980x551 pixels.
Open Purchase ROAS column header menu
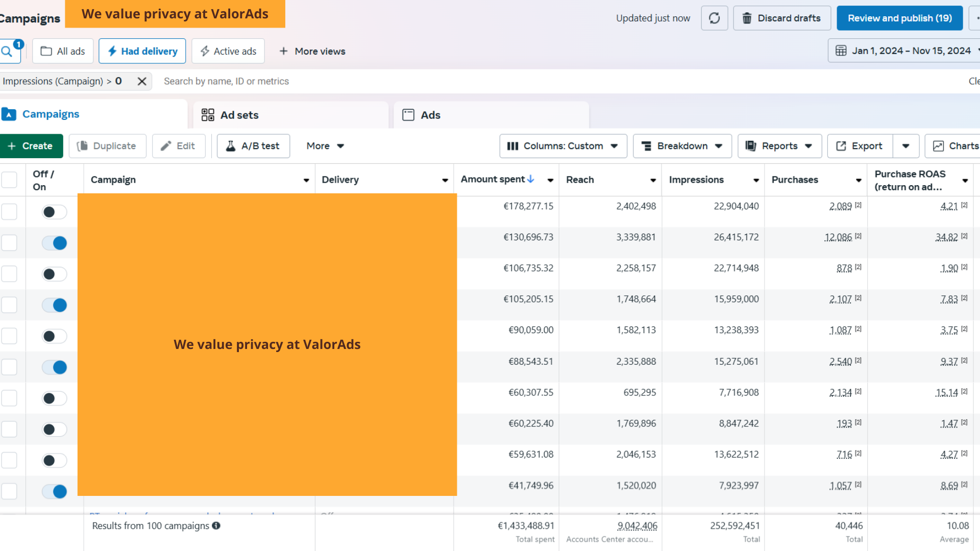click(965, 181)
